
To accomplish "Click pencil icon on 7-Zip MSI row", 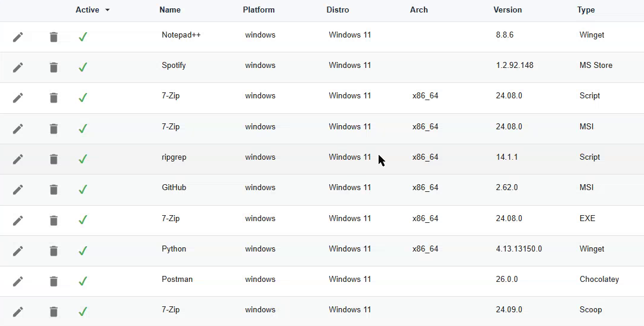I will 18,129.
